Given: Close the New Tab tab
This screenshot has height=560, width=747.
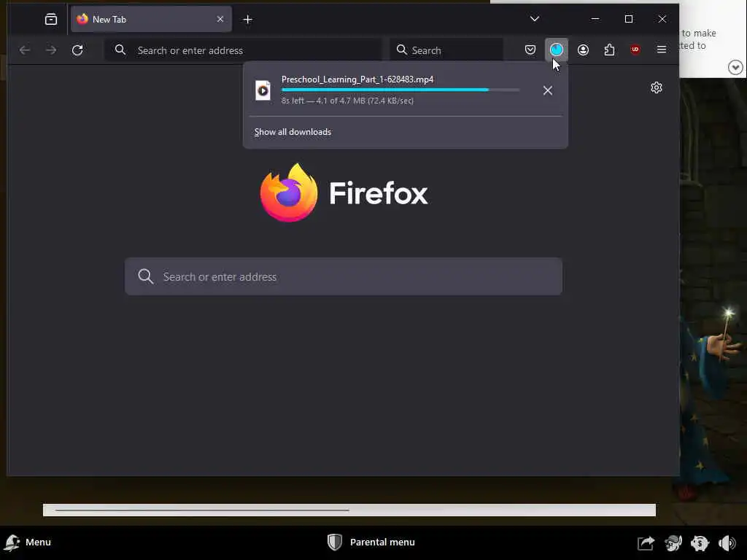Looking at the screenshot, I should (220, 19).
